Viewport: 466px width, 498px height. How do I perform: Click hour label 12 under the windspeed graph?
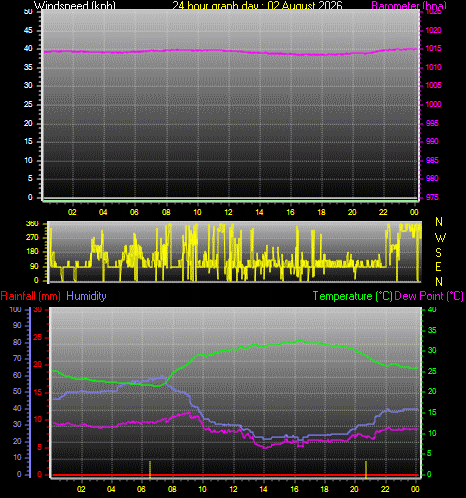point(228,212)
